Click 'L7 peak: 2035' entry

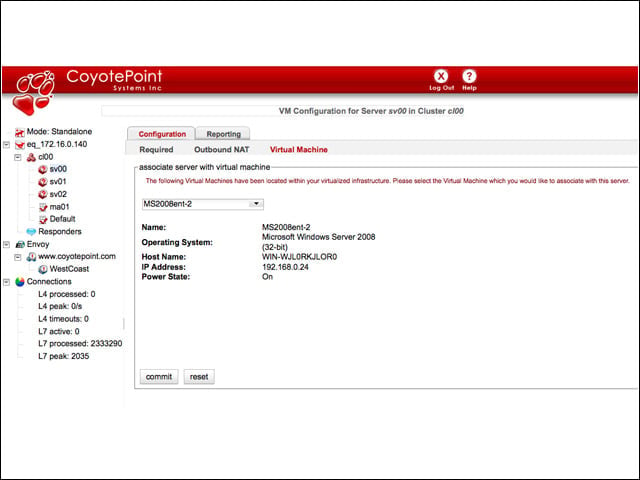coord(64,356)
